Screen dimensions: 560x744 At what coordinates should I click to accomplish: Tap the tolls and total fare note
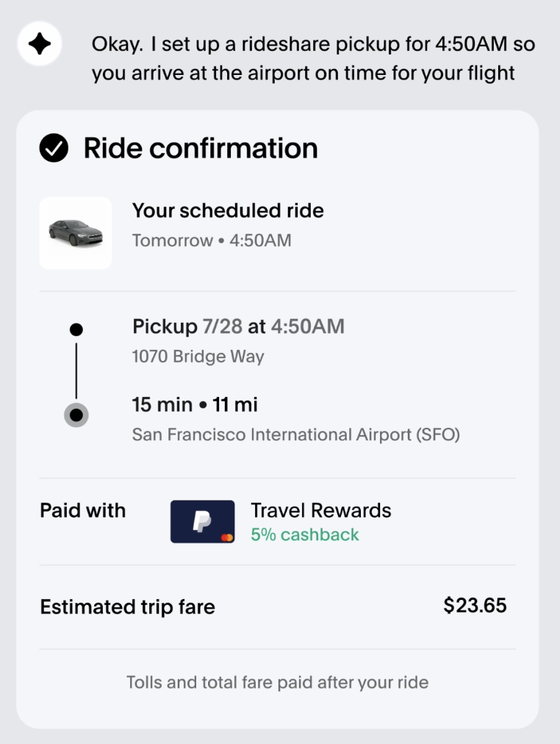277,682
